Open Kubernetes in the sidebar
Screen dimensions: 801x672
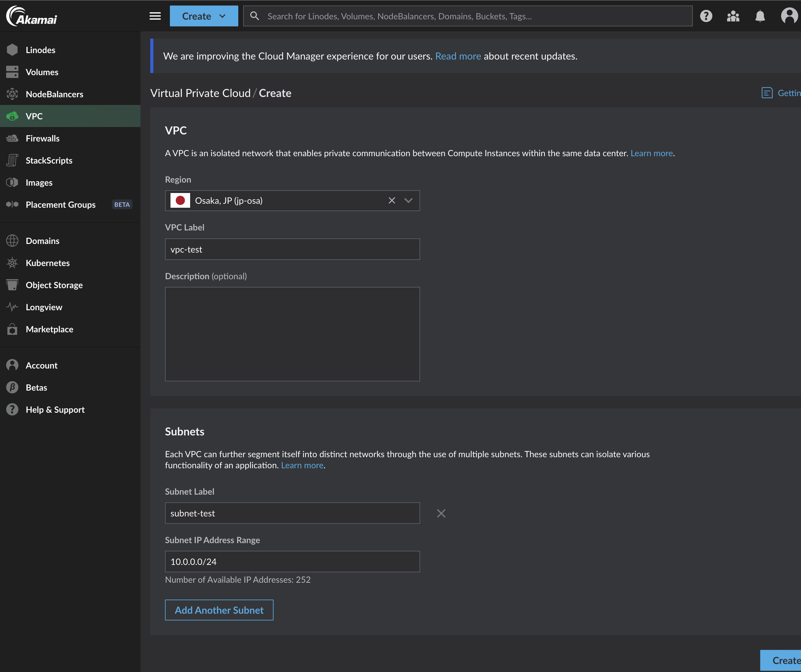tap(48, 263)
